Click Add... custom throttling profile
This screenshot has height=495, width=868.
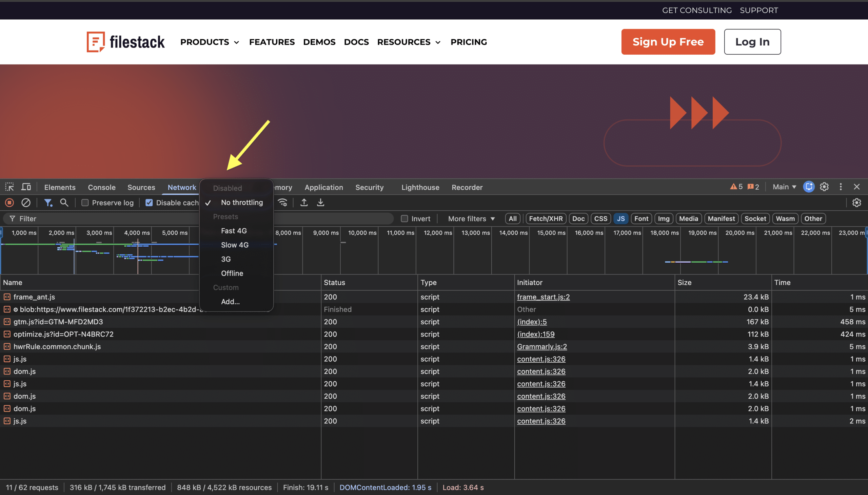point(236,302)
